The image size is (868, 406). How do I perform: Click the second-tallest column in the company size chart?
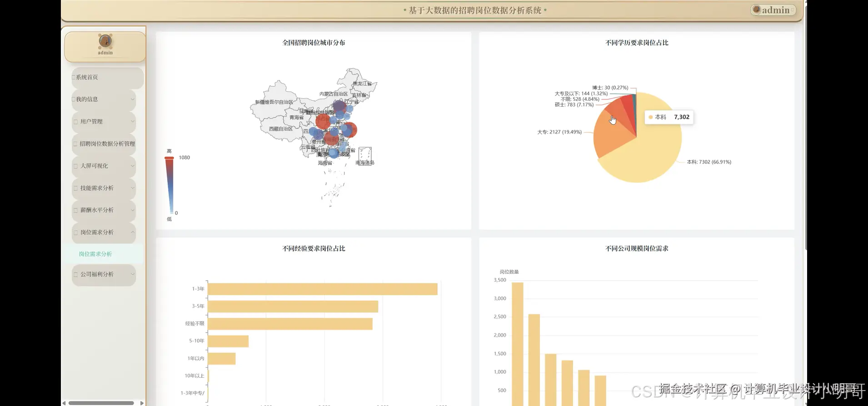click(x=534, y=360)
